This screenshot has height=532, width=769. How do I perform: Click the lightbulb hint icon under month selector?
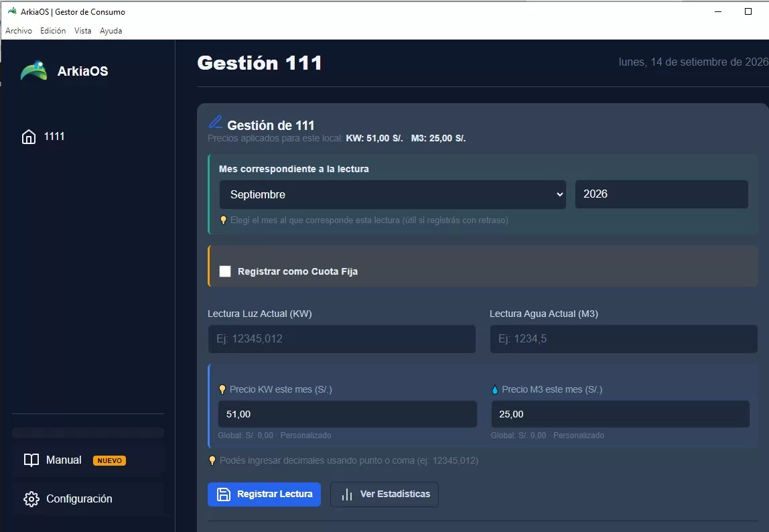point(223,220)
